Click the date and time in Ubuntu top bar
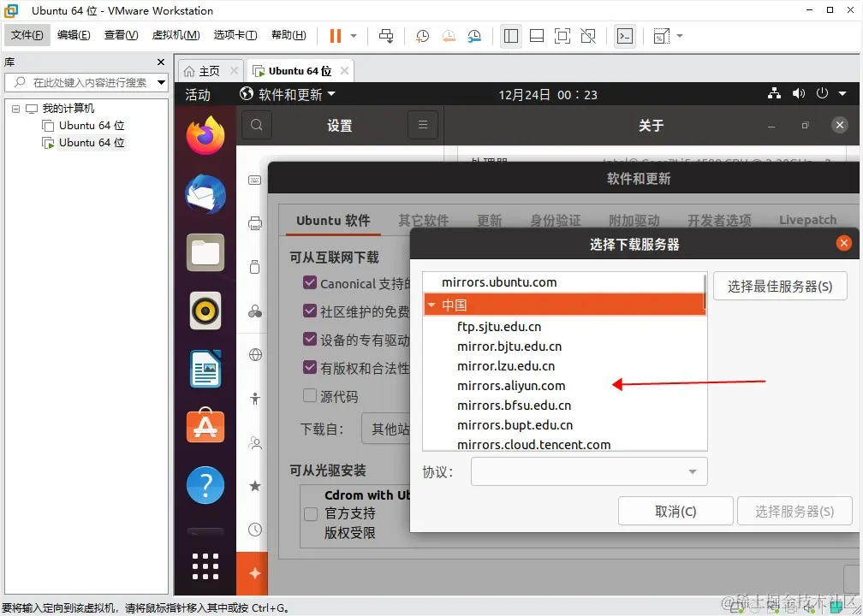 pyautogui.click(x=548, y=95)
